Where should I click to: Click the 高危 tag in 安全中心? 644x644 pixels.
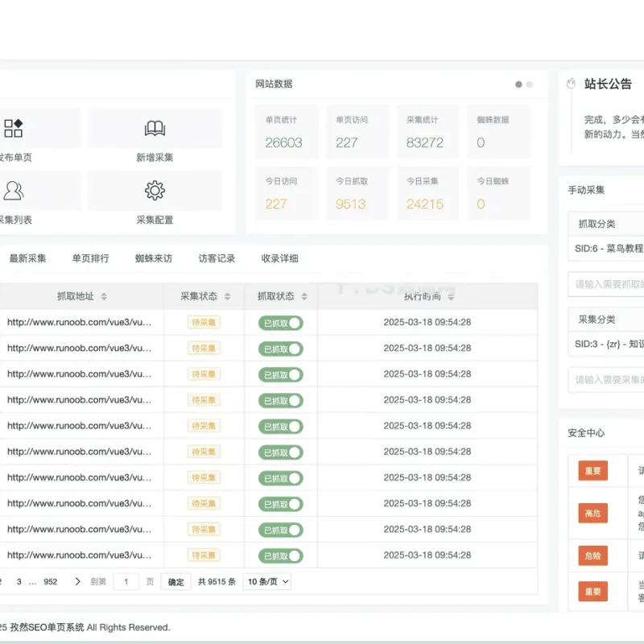592,513
